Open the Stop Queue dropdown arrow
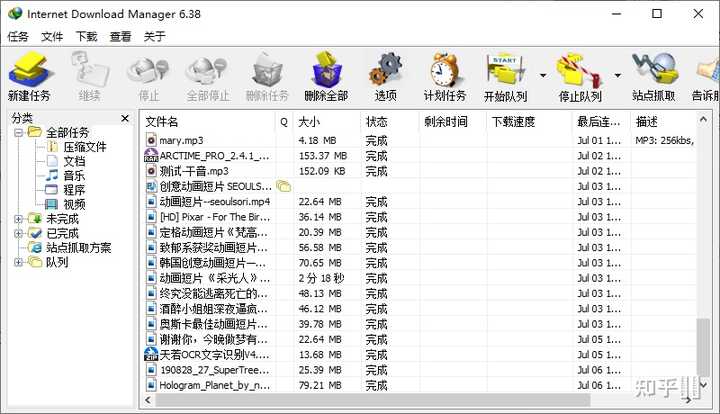This screenshot has width=720, height=414. (x=618, y=75)
